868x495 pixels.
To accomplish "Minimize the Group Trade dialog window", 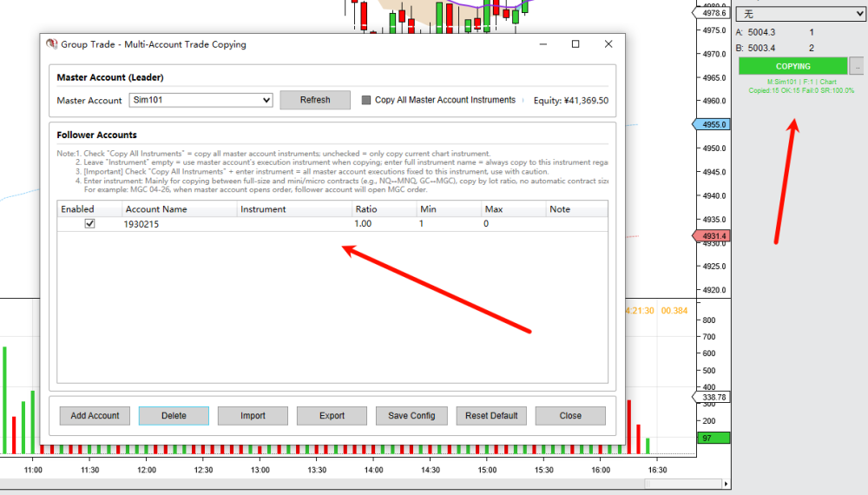I will [x=543, y=44].
